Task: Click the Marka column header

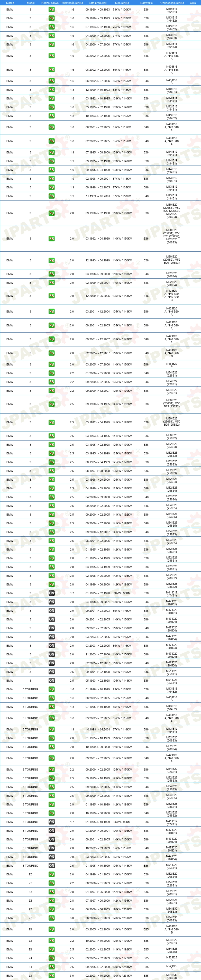Action: coord(10,3)
